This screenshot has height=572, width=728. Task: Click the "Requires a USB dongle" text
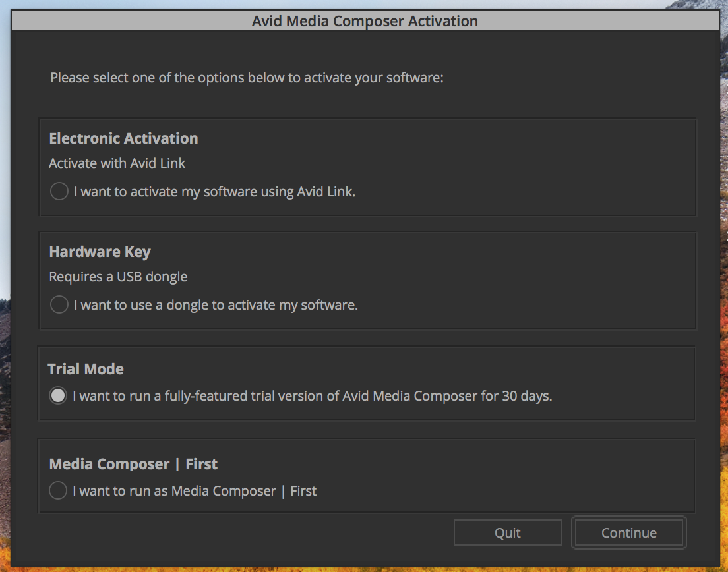point(119,277)
